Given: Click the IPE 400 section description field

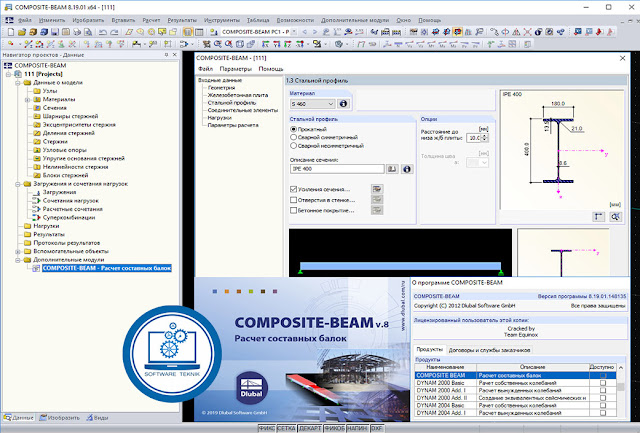Looking at the screenshot, I should [337, 169].
